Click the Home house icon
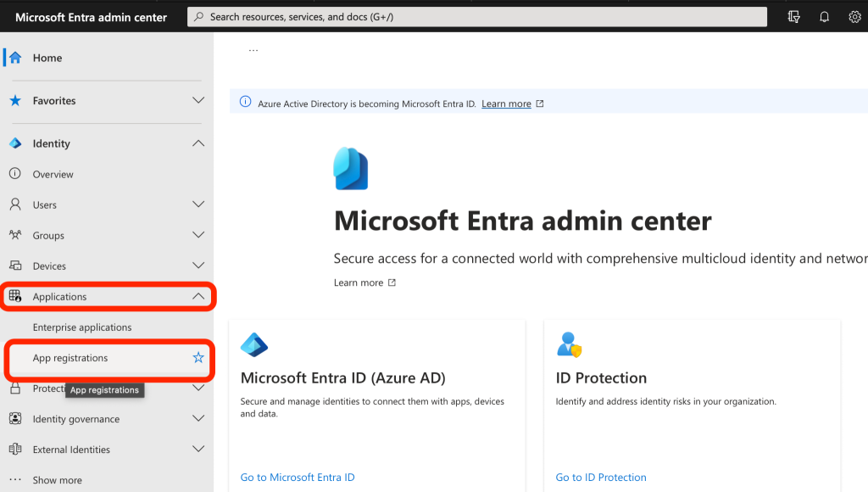This screenshot has height=492, width=868. click(15, 58)
